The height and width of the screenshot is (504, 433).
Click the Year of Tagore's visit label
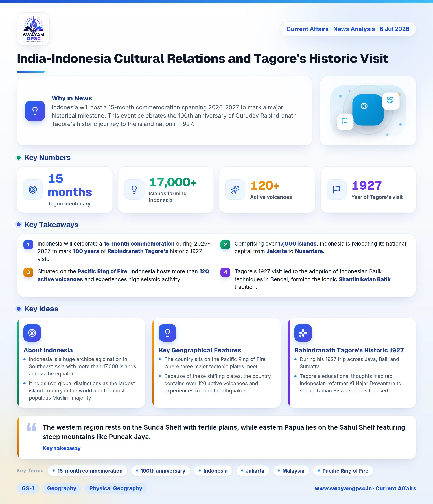377,197
